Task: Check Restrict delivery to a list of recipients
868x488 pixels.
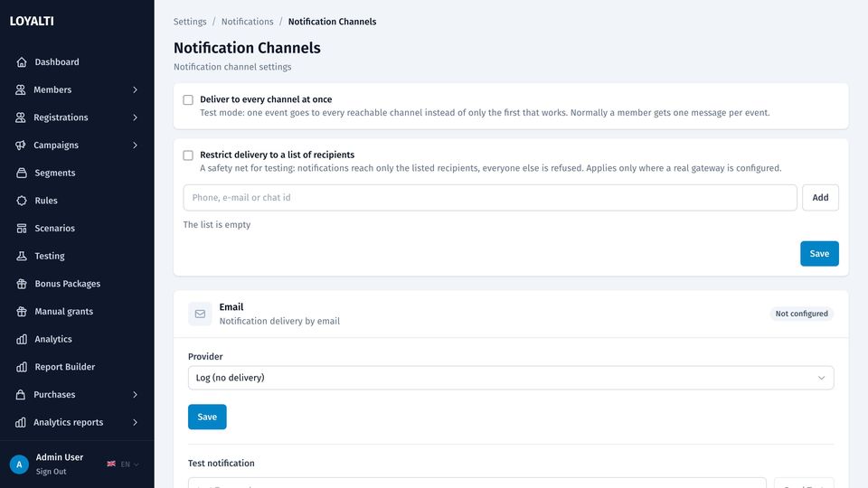Action: (x=188, y=155)
